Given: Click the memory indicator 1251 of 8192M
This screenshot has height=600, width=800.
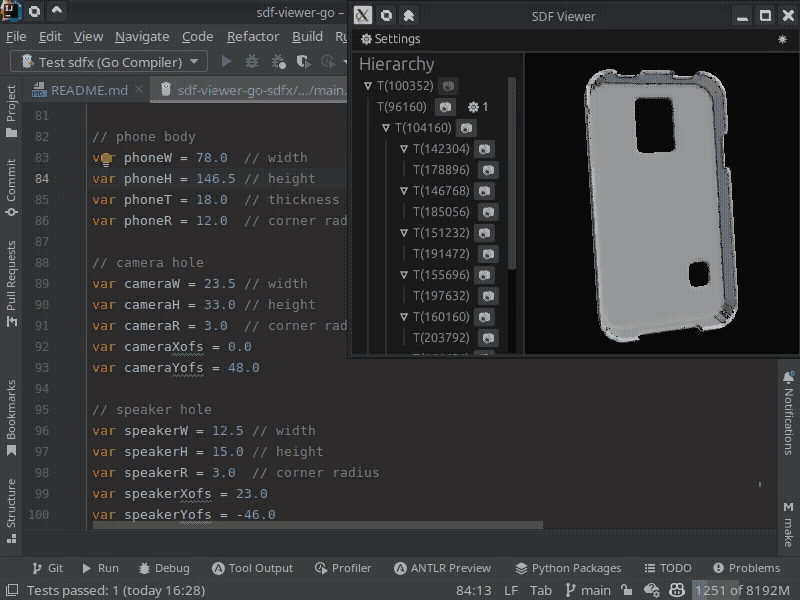Looking at the screenshot, I should 744,590.
